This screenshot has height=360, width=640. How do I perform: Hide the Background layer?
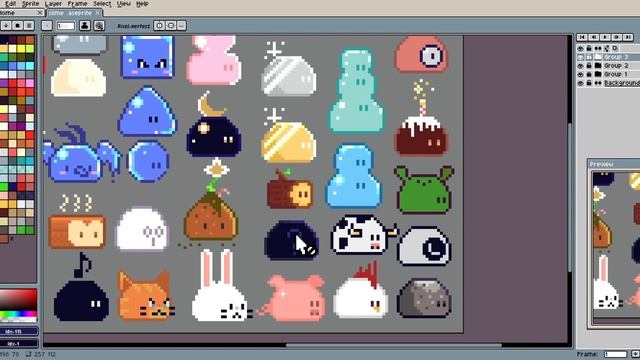click(x=580, y=83)
